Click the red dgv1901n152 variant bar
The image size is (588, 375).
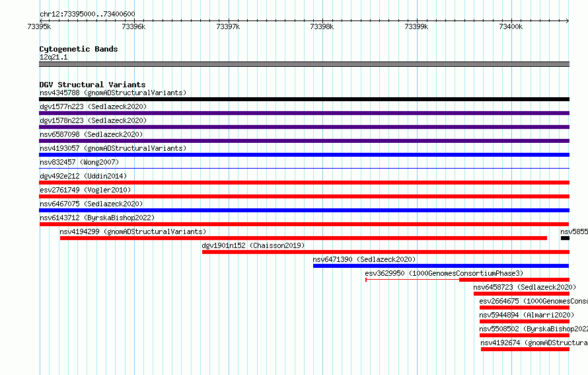[386, 252]
